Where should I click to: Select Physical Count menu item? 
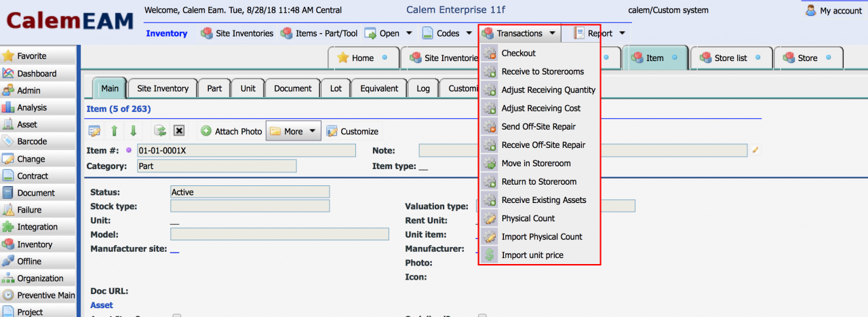click(539, 218)
